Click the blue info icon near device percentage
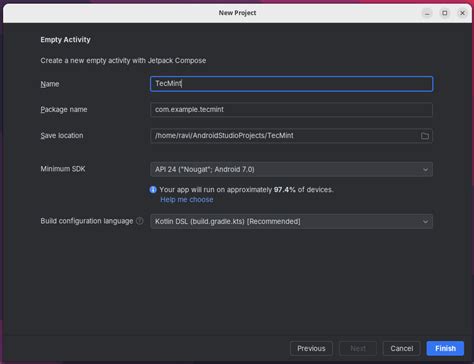 tap(153, 190)
